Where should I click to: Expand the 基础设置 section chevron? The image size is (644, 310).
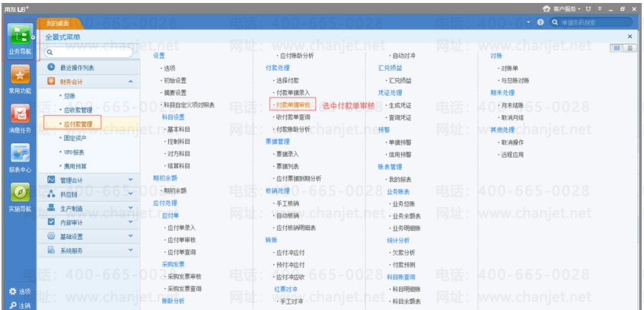point(131,236)
